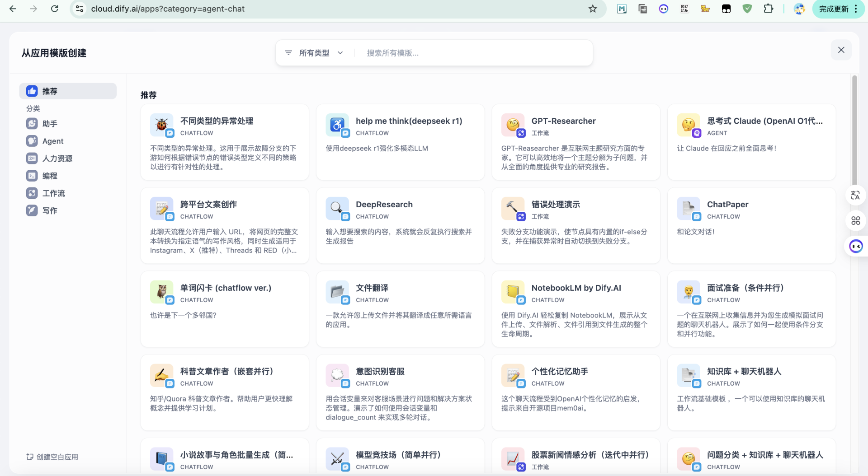868x476 pixels.
Task: Click the hammer icon of 错误处理演示
Action: (x=512, y=208)
